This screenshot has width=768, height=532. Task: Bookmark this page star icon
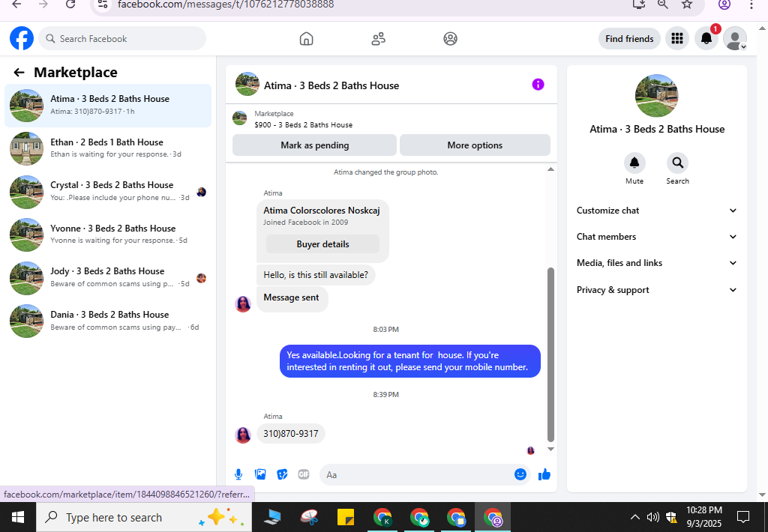tap(687, 4)
